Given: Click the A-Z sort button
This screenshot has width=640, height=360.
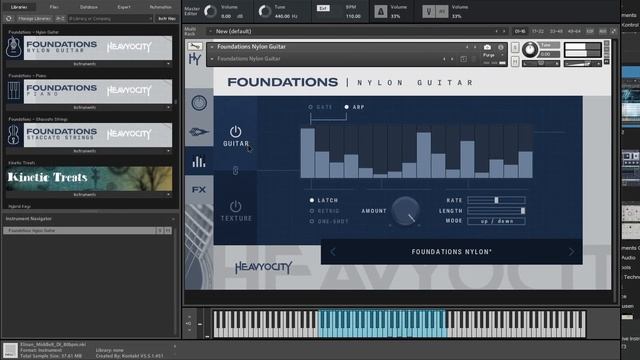Looking at the screenshot, I should click(x=60, y=19).
